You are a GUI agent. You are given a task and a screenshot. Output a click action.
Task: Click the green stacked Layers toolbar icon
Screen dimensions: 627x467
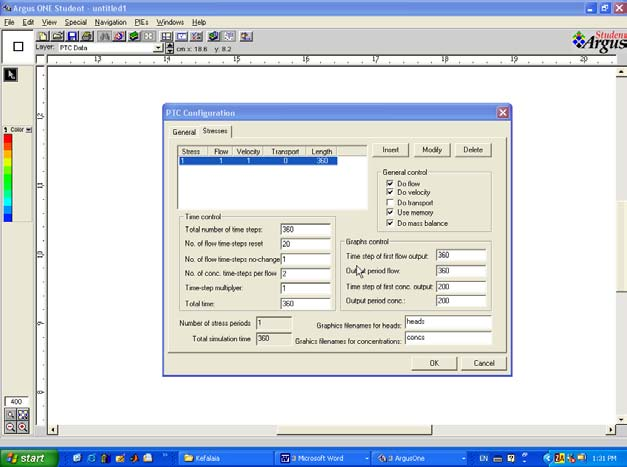click(x=134, y=36)
